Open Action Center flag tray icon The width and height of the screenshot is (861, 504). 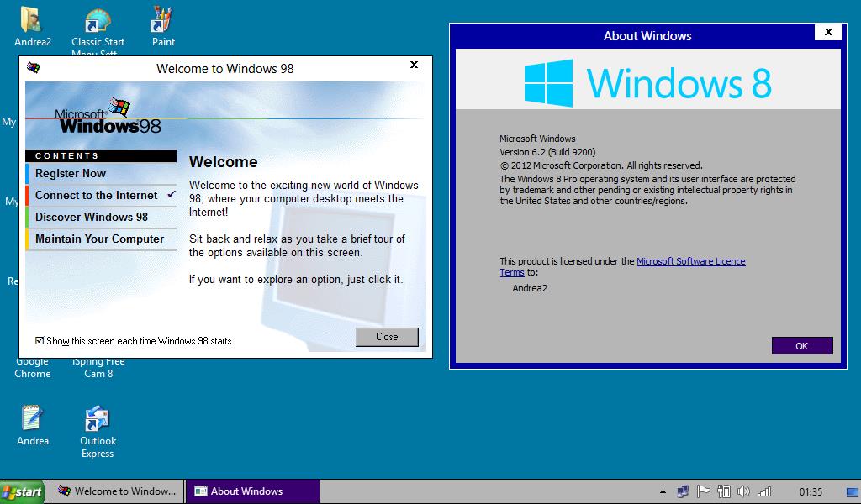tap(703, 491)
